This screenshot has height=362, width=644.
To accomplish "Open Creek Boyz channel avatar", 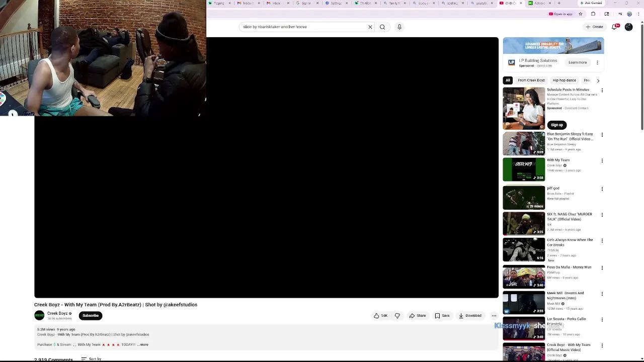I will [x=39, y=316].
